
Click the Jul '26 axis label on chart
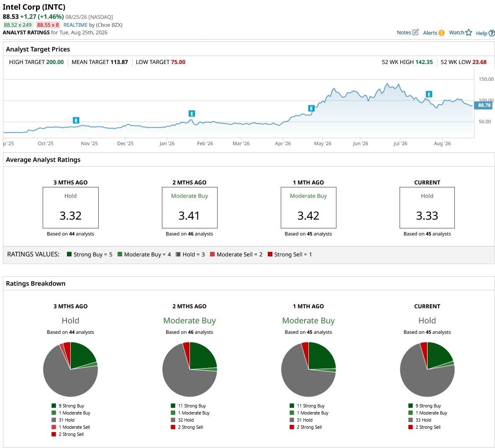coord(400,143)
